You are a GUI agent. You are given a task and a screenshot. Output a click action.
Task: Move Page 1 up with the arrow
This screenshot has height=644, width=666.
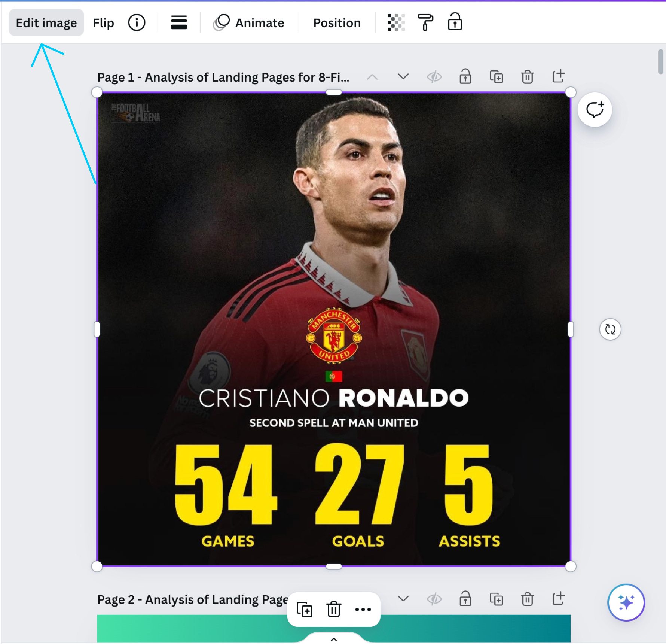372,77
